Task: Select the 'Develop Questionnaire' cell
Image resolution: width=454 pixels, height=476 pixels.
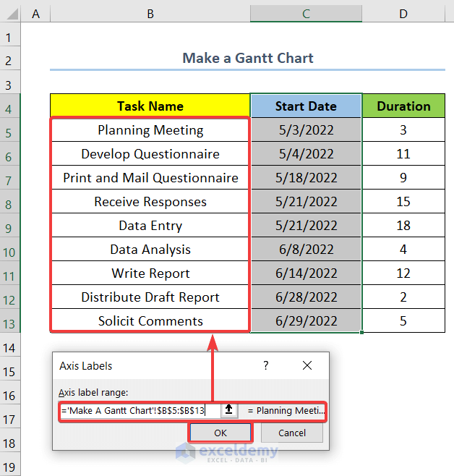Action: [x=150, y=154]
